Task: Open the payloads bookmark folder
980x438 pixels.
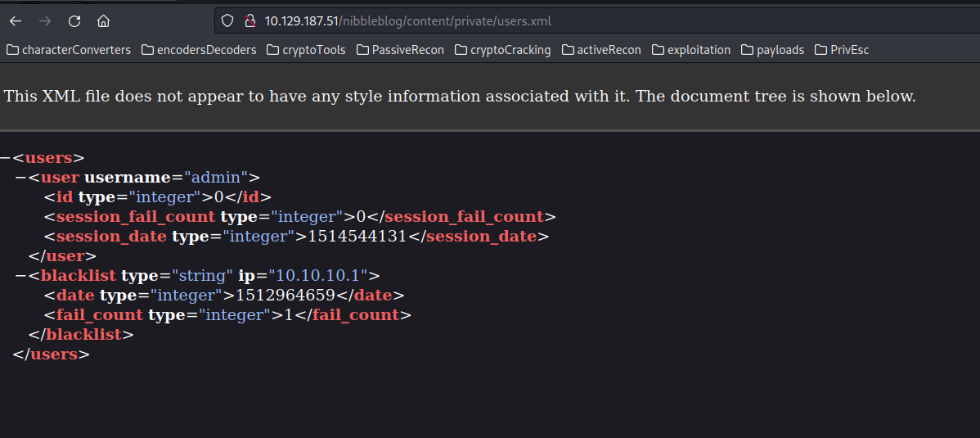Action: (772, 50)
